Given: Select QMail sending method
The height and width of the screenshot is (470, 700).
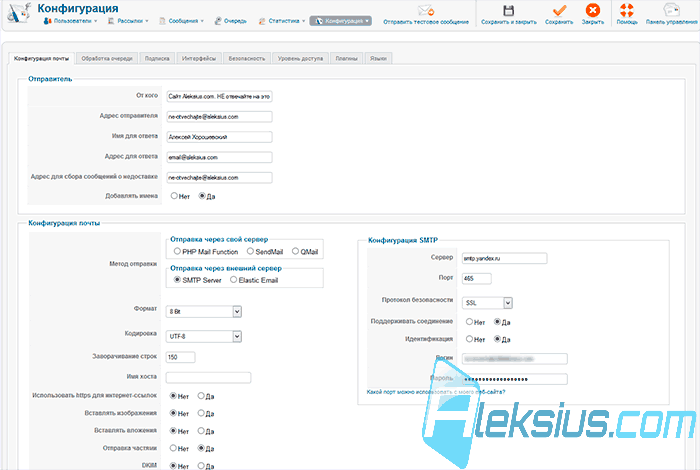Looking at the screenshot, I should [295, 251].
